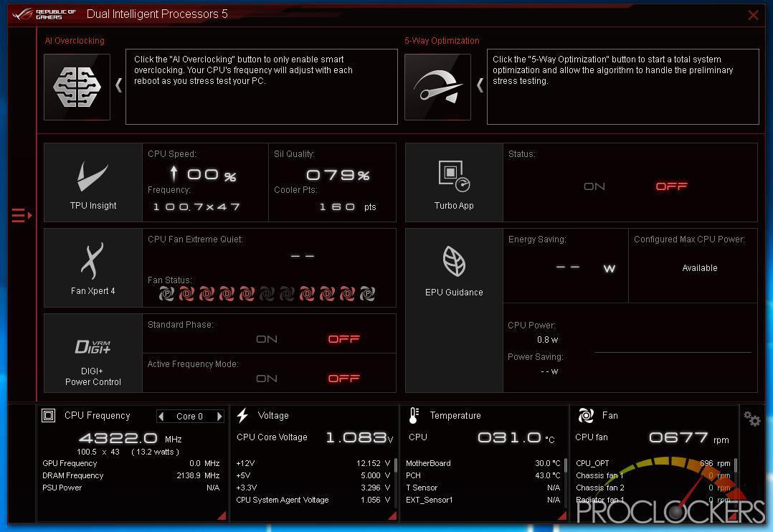773x532 pixels.
Task: Click the +3.3V value 3.296 V
Action: [x=375, y=488]
